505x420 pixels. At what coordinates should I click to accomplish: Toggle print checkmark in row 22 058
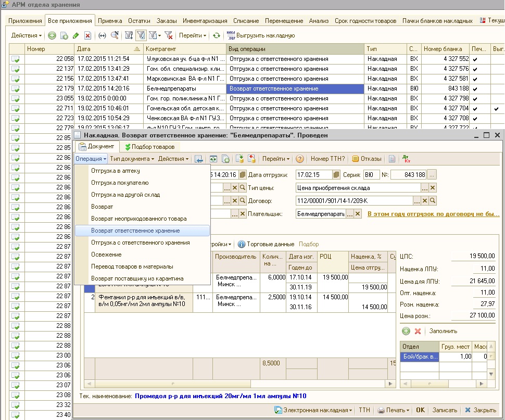tap(475, 59)
